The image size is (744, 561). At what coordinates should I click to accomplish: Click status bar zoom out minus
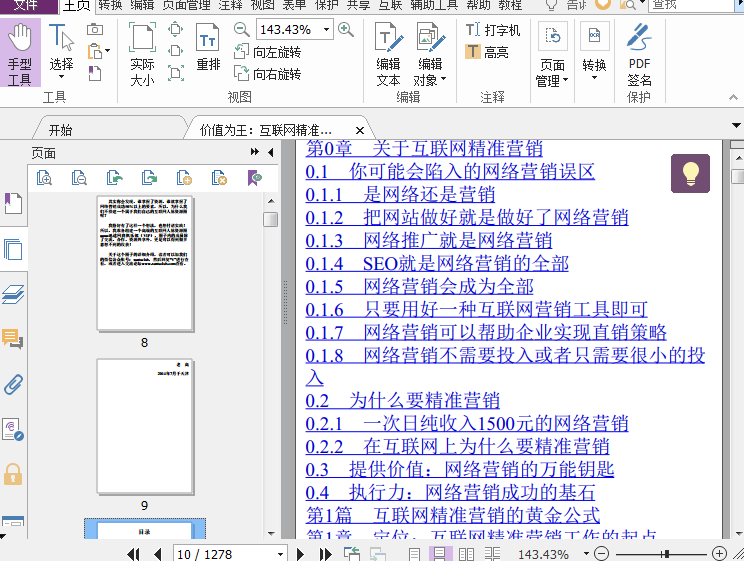(x=602, y=553)
